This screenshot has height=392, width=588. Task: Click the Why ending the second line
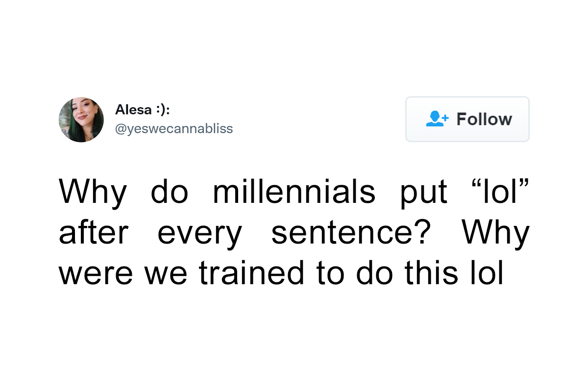coord(495,233)
